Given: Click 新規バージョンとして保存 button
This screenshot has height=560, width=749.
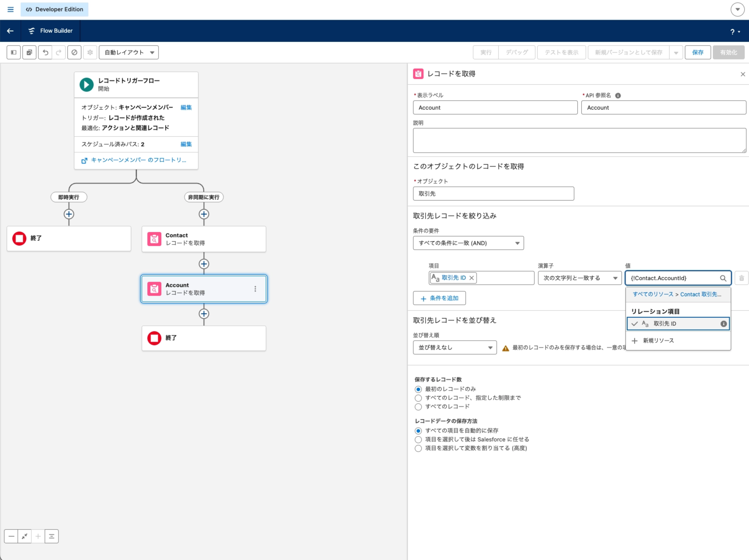Looking at the screenshot, I should [629, 52].
